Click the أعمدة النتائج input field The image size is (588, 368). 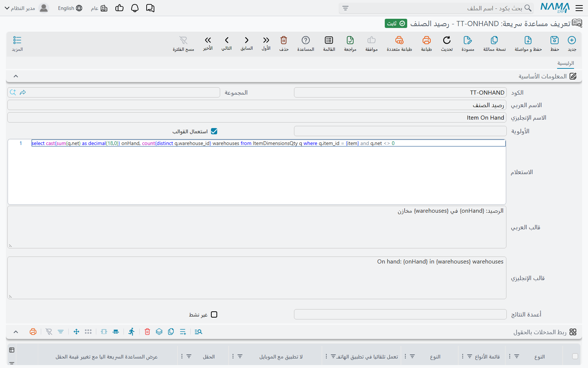tap(400, 314)
